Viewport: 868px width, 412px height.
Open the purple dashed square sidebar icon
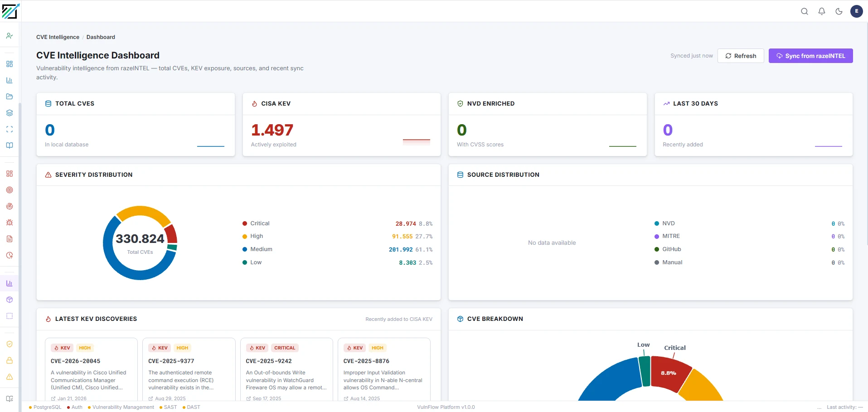[x=10, y=316]
